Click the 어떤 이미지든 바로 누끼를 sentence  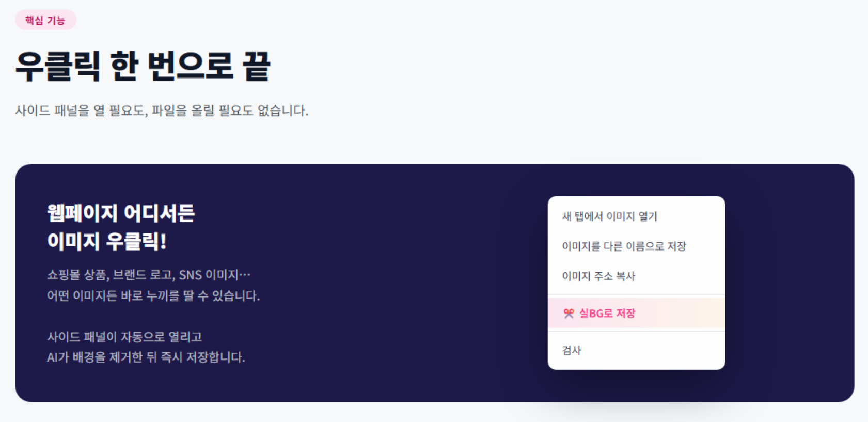pos(153,296)
